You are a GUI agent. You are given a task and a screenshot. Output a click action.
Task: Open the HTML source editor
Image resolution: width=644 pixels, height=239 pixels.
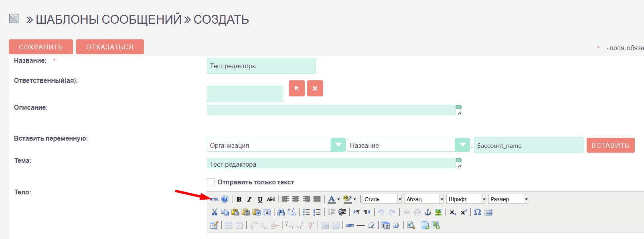214,199
